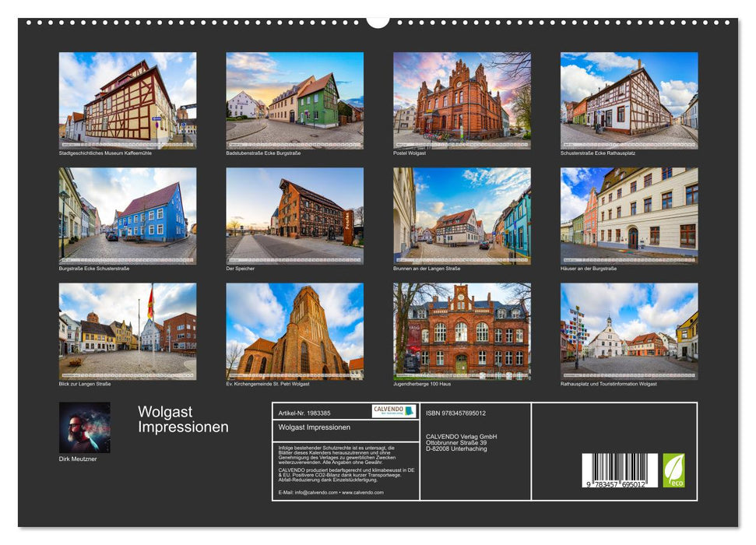Click the www.calvendo.com web address

(x=362, y=493)
